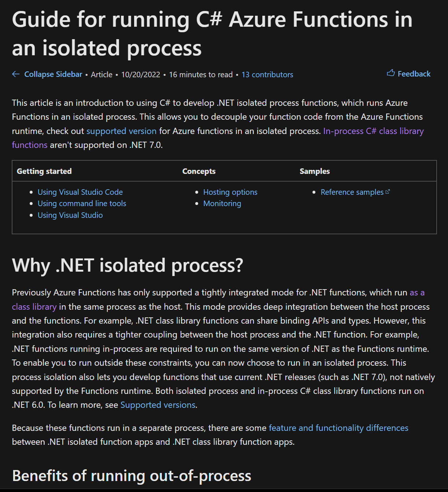The image size is (448, 492).
Task: Open Using Visual Studio Code guide
Action: [x=80, y=192]
